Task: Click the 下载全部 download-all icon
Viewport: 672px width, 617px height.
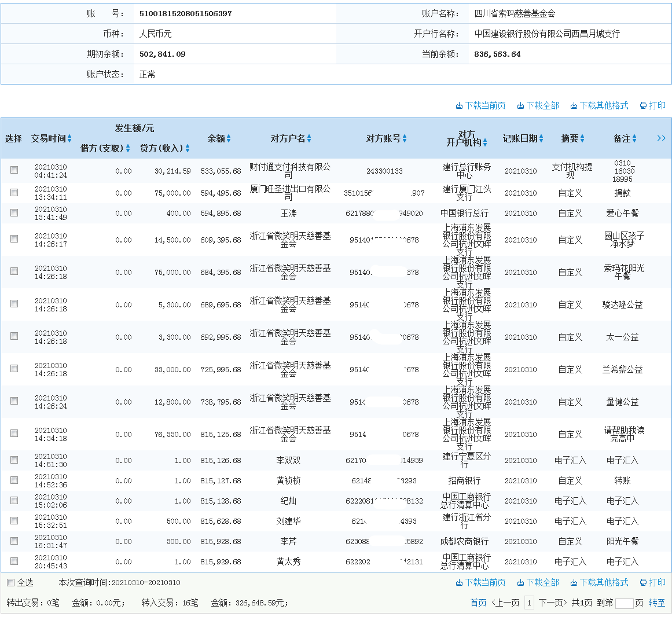Action: click(538, 105)
